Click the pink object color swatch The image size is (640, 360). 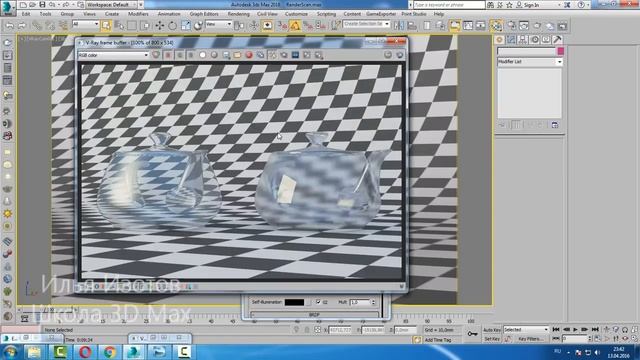[560, 51]
